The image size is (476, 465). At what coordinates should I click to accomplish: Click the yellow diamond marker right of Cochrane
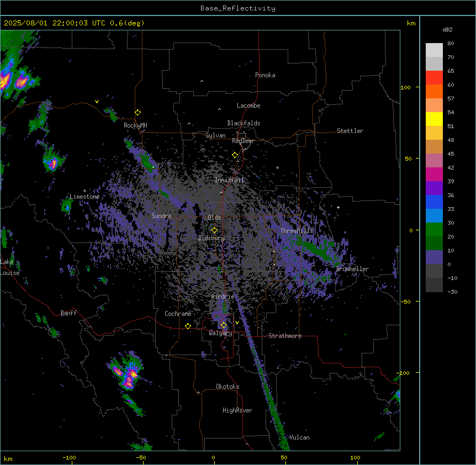coord(188,326)
